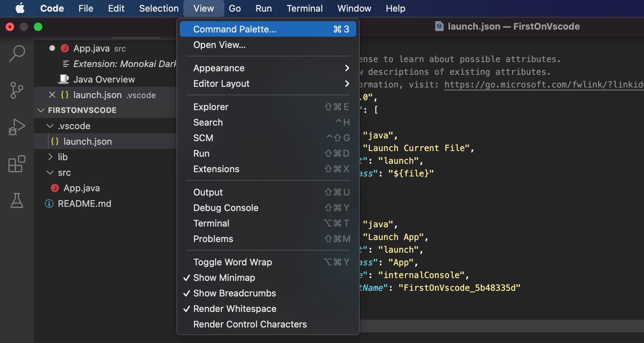
Task: Disable the Show Minimap option
Action: pos(224,278)
